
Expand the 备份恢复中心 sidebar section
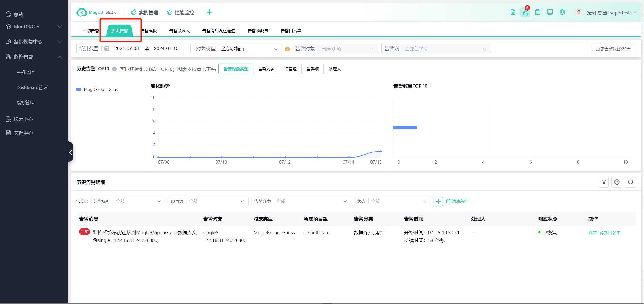tap(34, 42)
